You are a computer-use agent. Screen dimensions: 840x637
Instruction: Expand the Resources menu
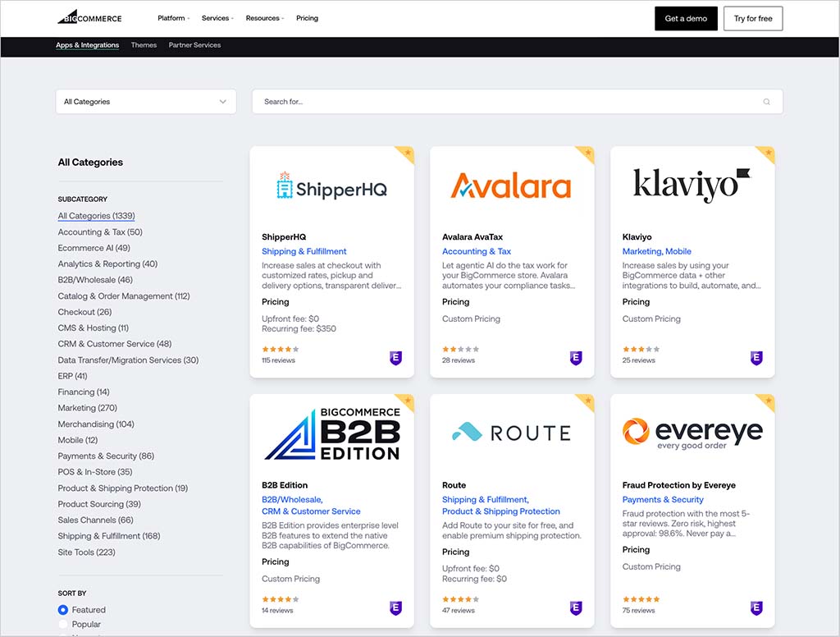[265, 18]
